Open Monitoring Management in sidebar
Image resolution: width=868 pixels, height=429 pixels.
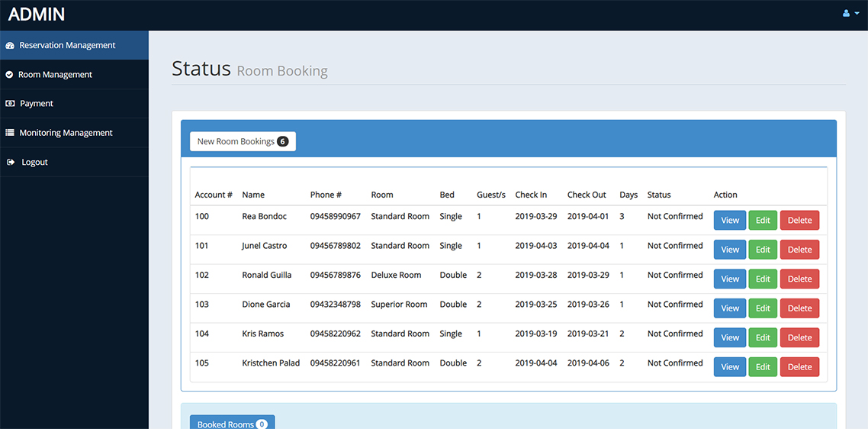point(74,133)
